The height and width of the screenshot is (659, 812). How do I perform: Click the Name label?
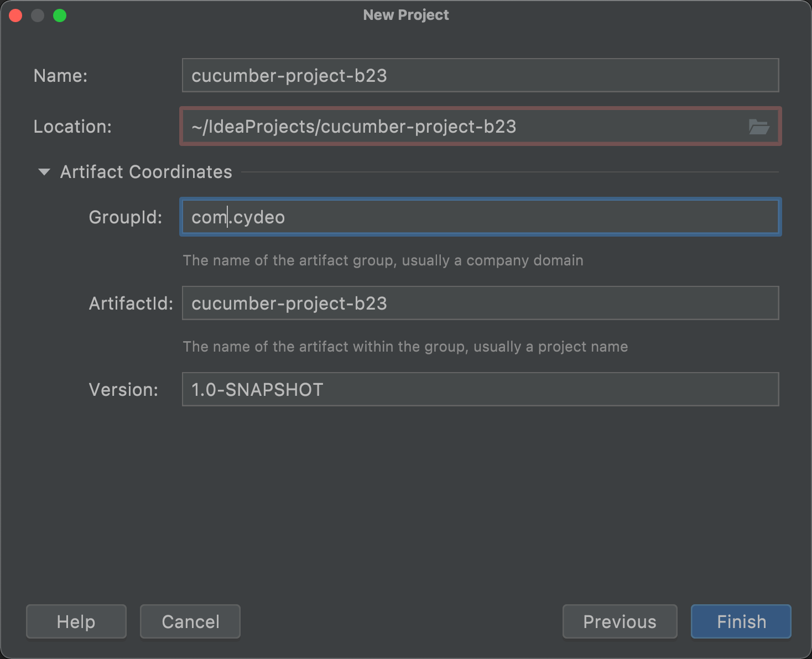click(x=60, y=75)
